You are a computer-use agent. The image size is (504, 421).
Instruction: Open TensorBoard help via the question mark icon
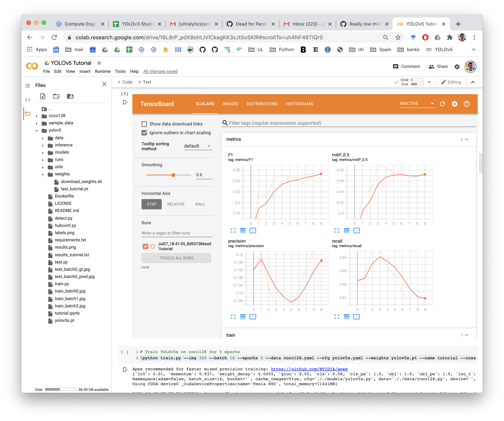pyautogui.click(x=467, y=104)
